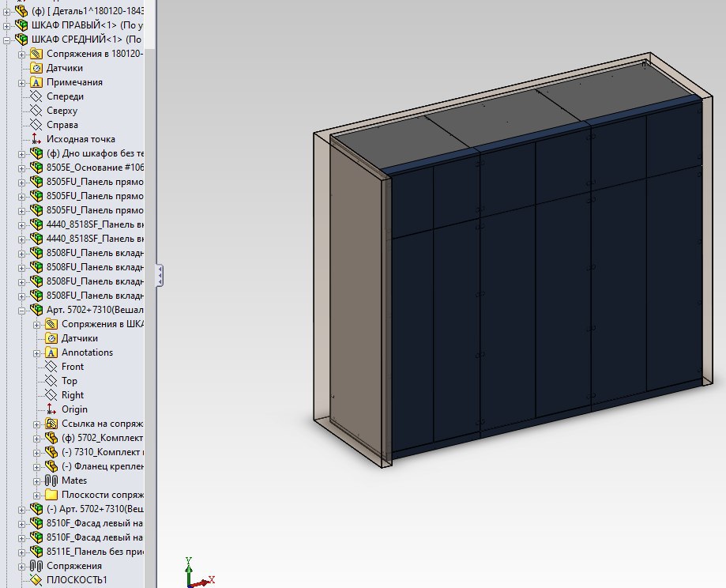
Task: Click the (-) 7310_Комплект part icon
Action: (x=51, y=452)
